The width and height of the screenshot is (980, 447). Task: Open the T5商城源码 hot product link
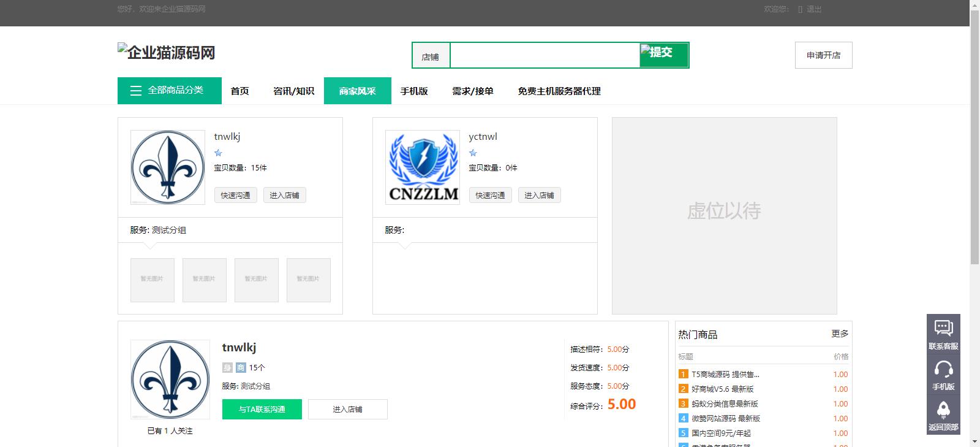[x=725, y=374]
